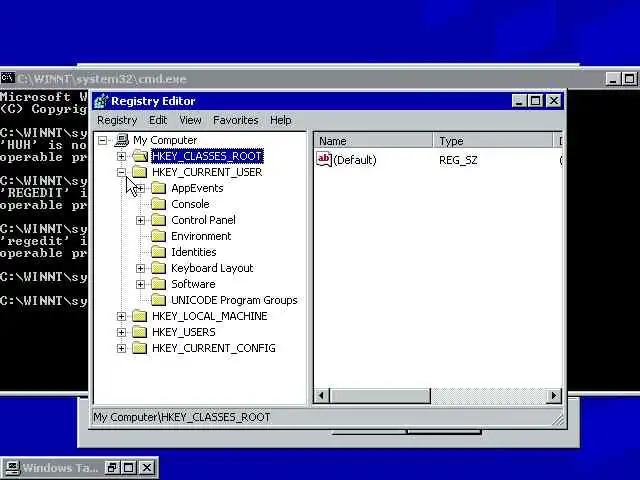Click the Software folder icon
Image resolution: width=640 pixels, height=480 pixels.
tap(158, 284)
